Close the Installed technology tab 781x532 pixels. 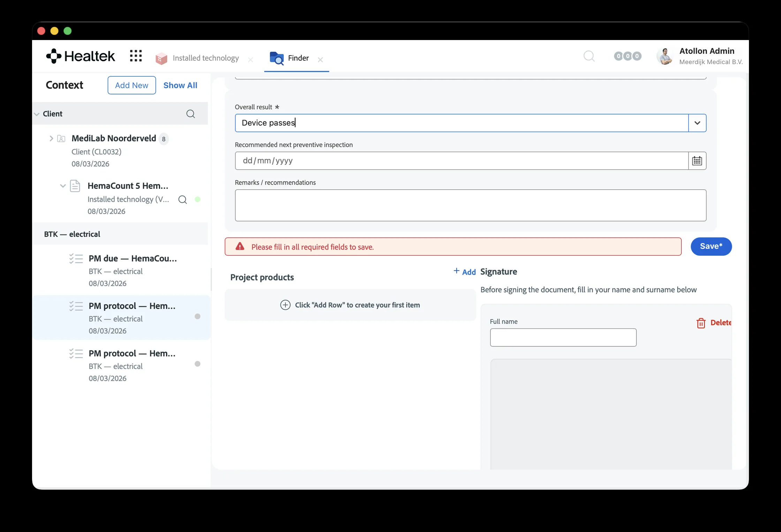(x=250, y=60)
